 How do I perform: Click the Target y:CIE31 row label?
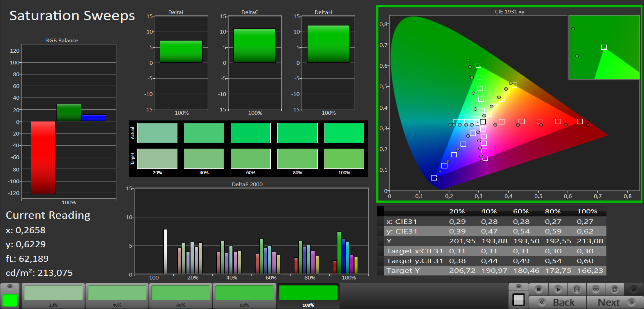(415, 261)
